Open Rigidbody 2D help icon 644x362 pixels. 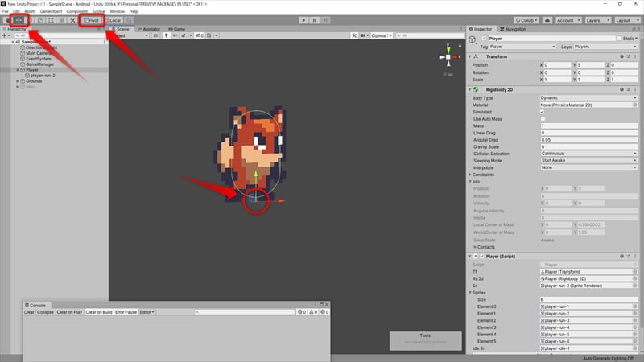tap(621, 90)
